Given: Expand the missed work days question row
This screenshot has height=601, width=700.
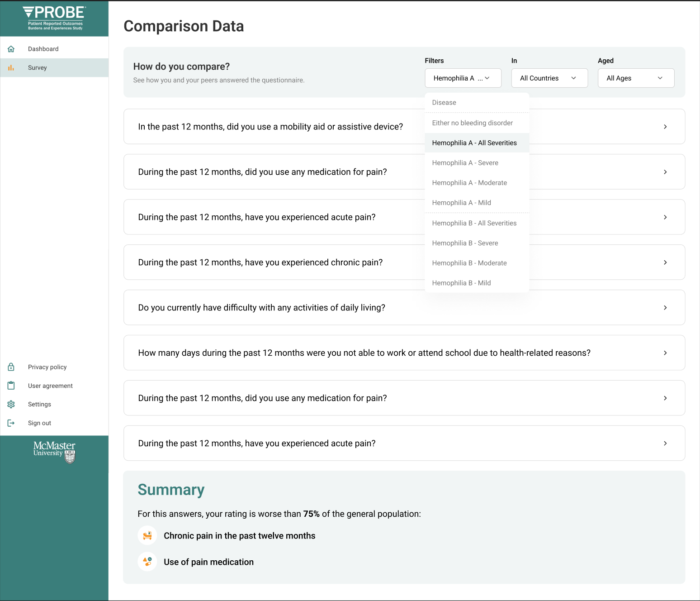Looking at the screenshot, I should [x=404, y=353].
